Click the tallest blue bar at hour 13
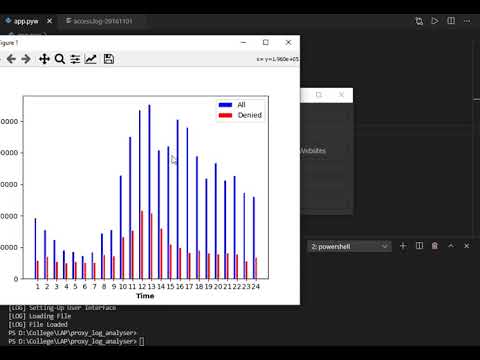Screen dimensions: 480x360 click(149, 192)
